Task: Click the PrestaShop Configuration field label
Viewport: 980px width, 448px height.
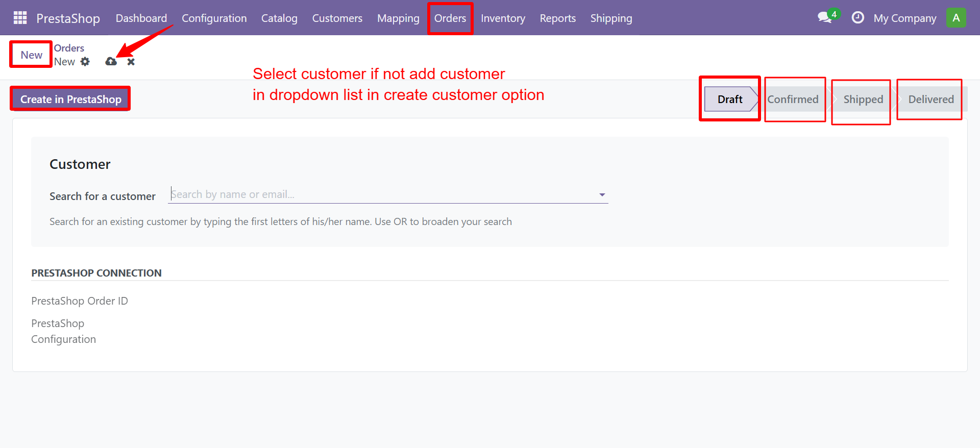Action: (x=63, y=331)
